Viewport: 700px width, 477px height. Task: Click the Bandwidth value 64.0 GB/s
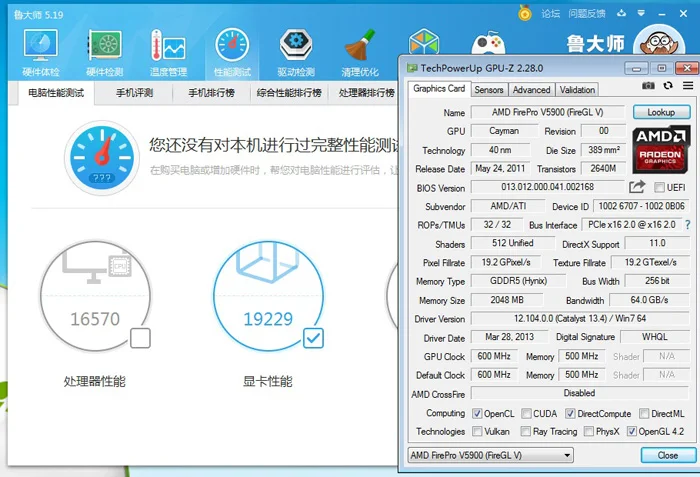650,300
